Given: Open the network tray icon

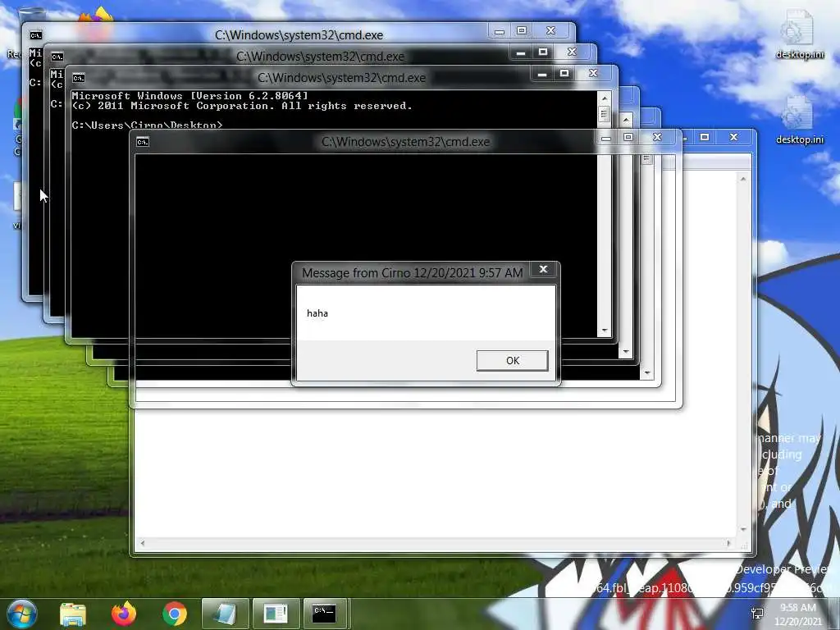Looking at the screenshot, I should pos(757,614).
